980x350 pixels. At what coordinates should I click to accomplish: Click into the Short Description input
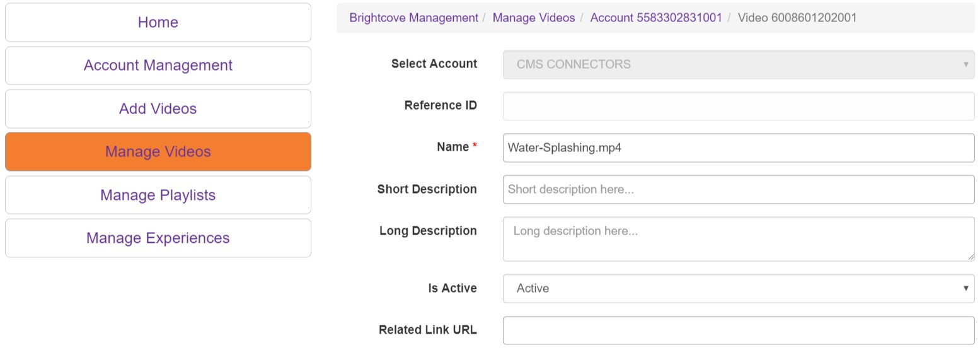[738, 190]
